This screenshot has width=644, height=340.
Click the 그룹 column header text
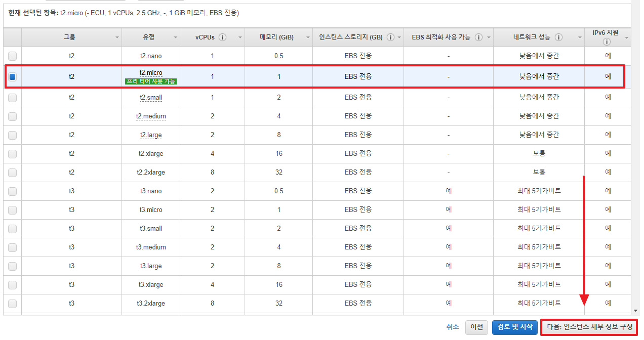click(70, 37)
